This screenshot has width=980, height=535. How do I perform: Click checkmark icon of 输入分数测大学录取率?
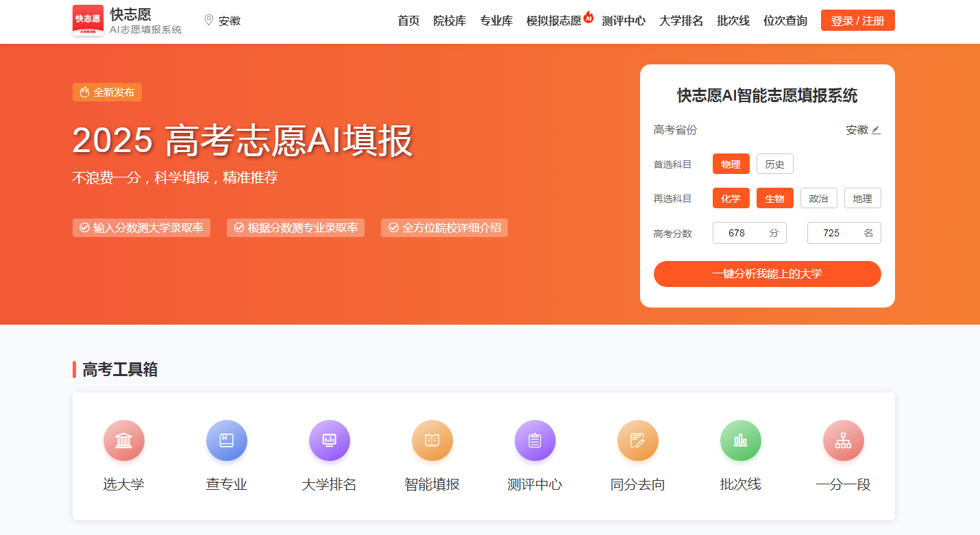[x=85, y=227]
